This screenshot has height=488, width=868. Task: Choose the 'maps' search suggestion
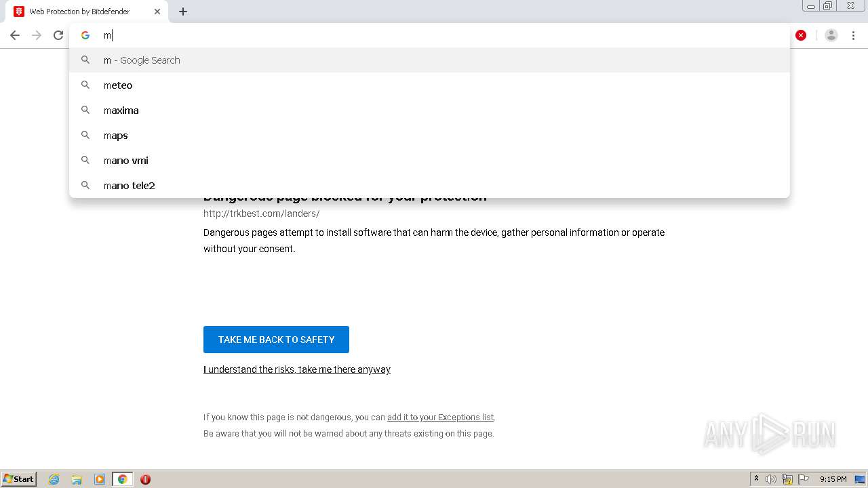click(429, 136)
